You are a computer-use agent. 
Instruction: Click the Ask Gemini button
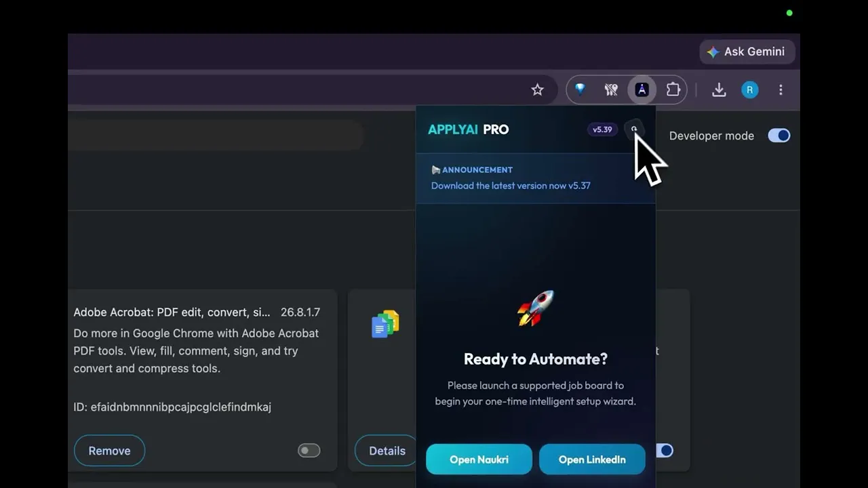747,52
